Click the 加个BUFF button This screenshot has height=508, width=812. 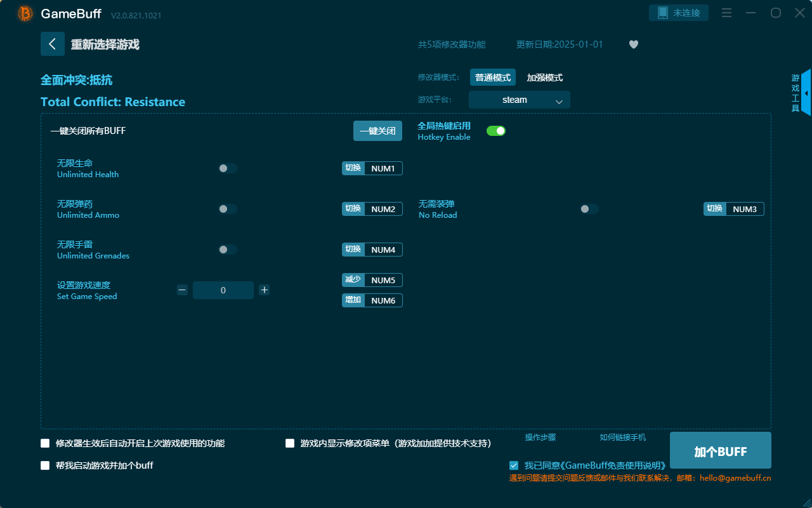[720, 450]
